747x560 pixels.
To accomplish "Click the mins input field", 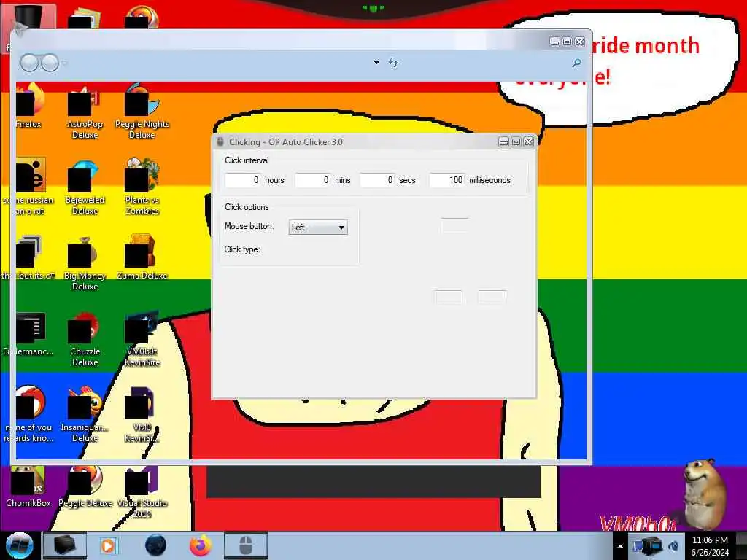I will coord(313,180).
